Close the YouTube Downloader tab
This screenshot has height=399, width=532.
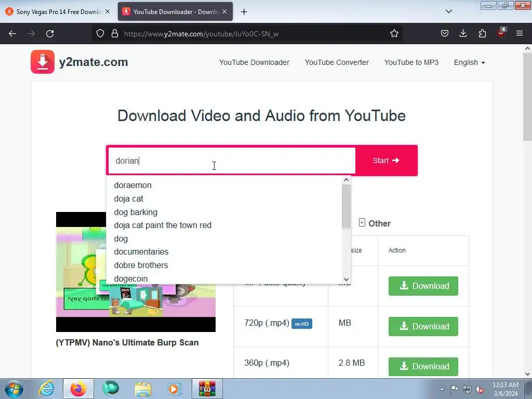click(x=224, y=11)
